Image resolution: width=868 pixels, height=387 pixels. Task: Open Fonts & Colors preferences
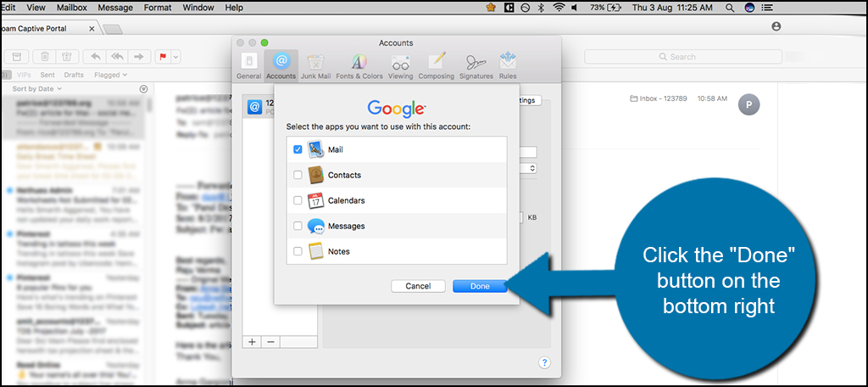(x=359, y=66)
